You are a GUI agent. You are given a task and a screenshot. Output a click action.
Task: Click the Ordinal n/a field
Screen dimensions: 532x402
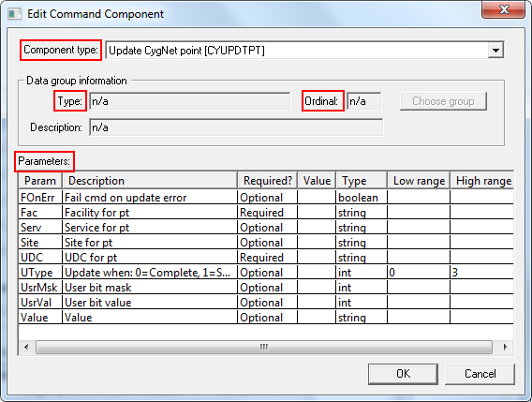pyautogui.click(x=364, y=101)
